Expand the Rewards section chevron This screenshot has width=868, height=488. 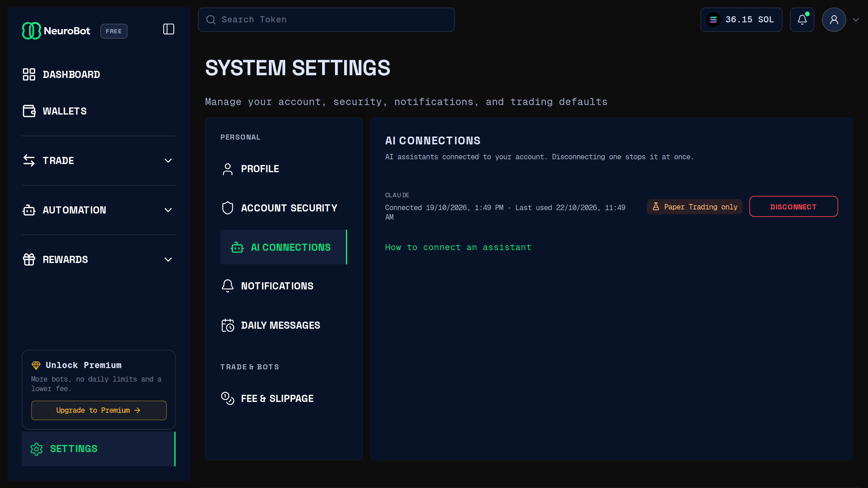tap(168, 260)
